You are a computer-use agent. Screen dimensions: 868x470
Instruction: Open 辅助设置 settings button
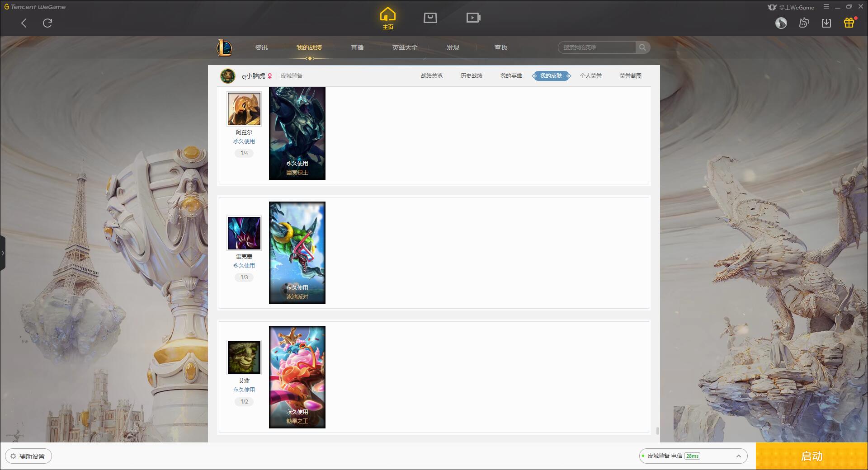[x=28, y=456]
